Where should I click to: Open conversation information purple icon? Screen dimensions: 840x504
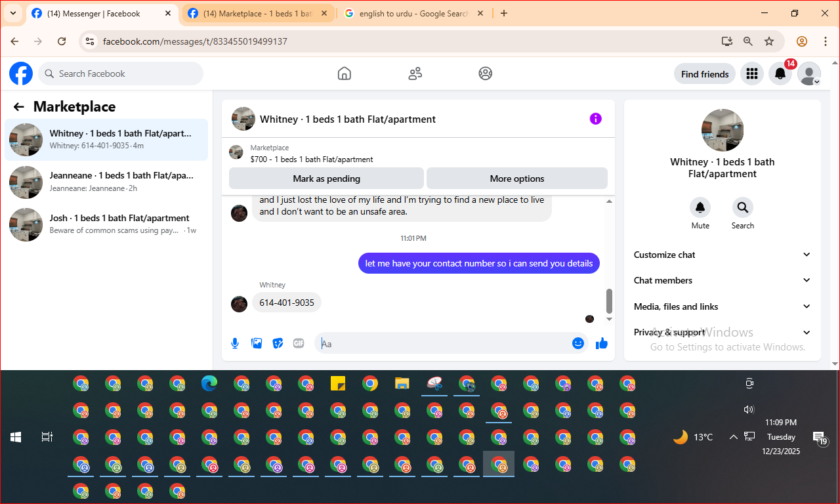(x=595, y=119)
